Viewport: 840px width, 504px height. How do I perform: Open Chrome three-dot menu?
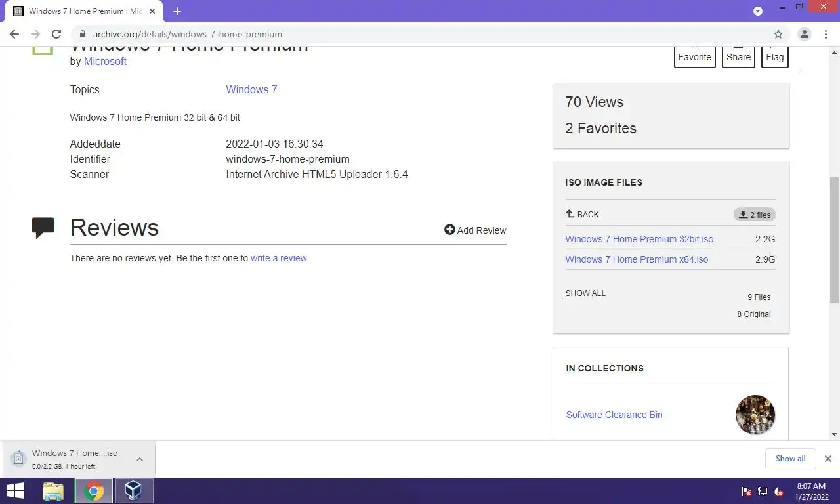(x=826, y=34)
